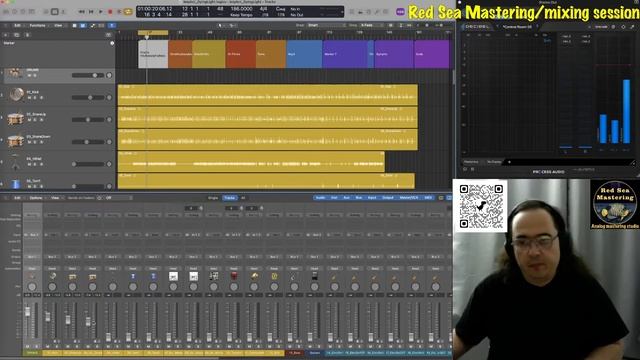Click the 03_SnareDown snare drum icon
This screenshot has width=640, height=360.
coord(16,141)
